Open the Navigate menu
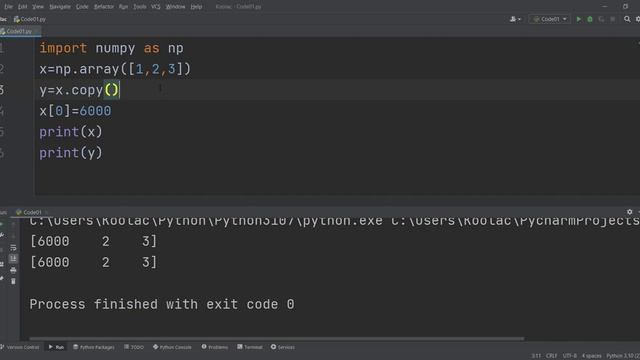 click(60, 7)
